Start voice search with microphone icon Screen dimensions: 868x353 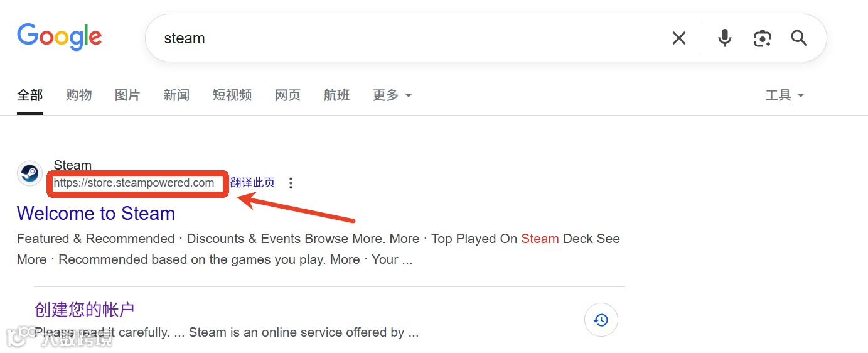point(725,38)
